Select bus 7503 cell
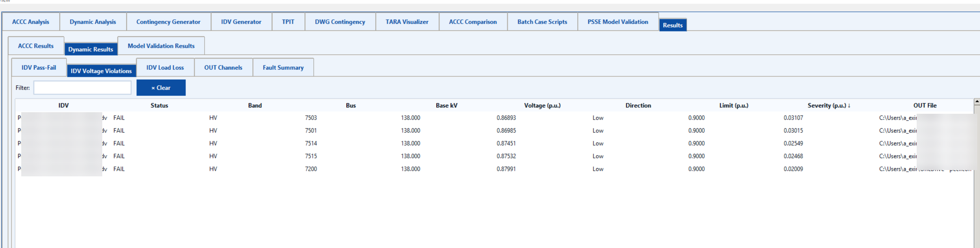Screen dimensions: 980x248 pos(311,118)
